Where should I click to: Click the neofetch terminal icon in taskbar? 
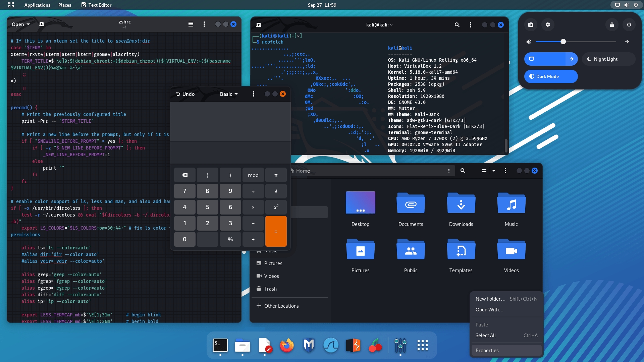(x=220, y=345)
